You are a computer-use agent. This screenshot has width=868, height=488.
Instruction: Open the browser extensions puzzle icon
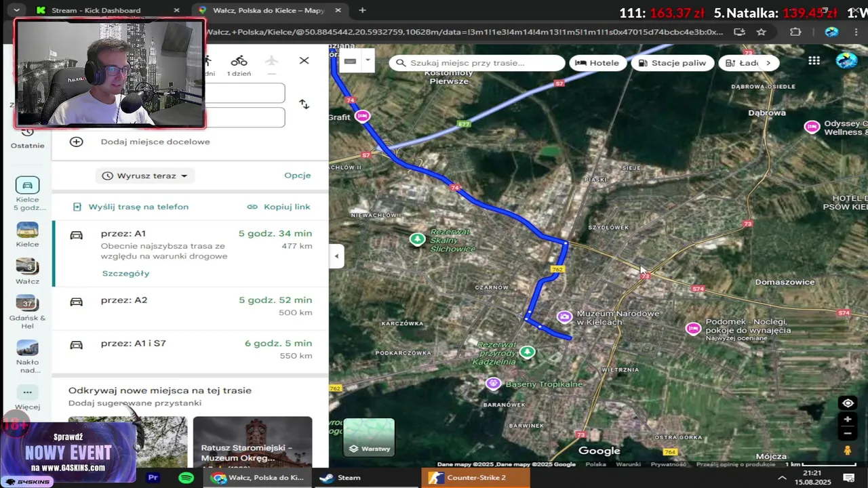pyautogui.click(x=795, y=32)
